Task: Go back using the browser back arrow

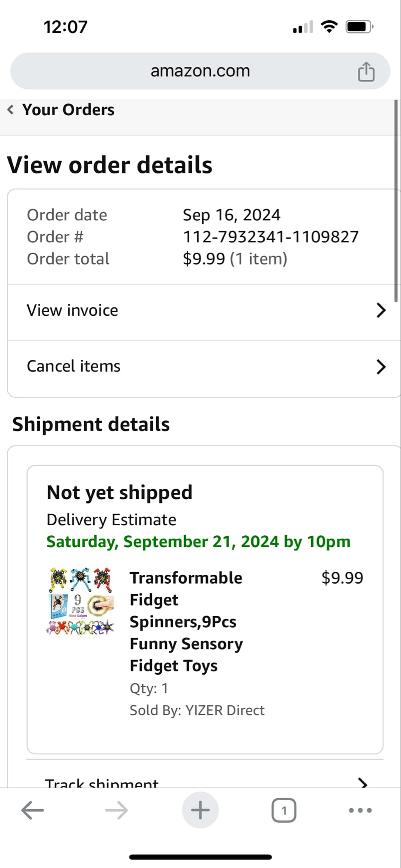Action: (x=33, y=810)
